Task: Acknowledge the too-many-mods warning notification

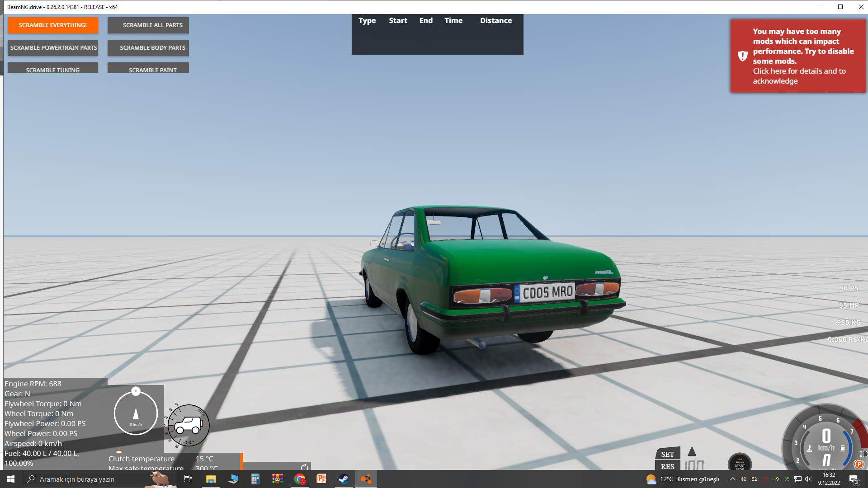Action: pos(798,56)
